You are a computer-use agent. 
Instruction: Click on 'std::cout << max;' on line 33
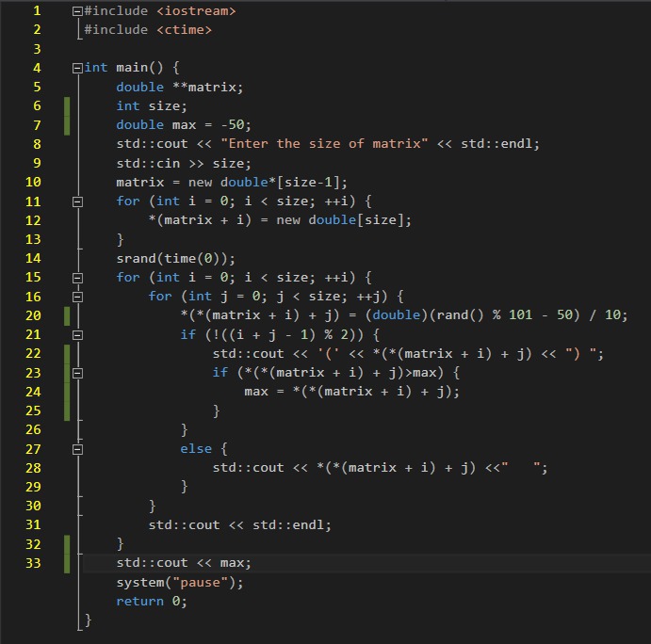[184, 563]
